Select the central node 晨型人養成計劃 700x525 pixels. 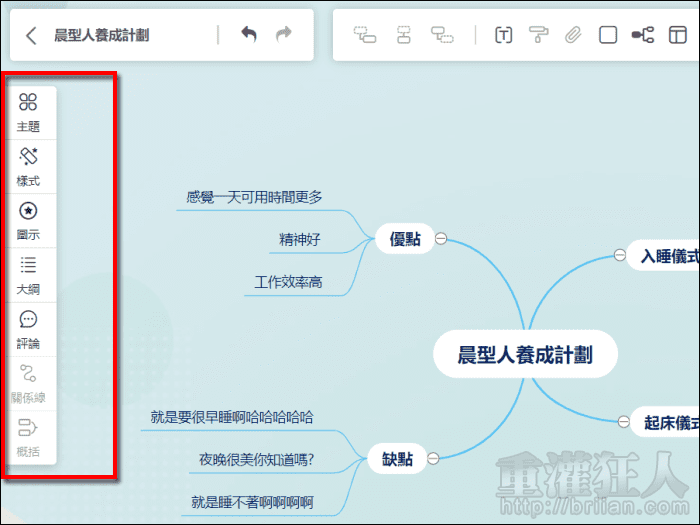point(525,354)
